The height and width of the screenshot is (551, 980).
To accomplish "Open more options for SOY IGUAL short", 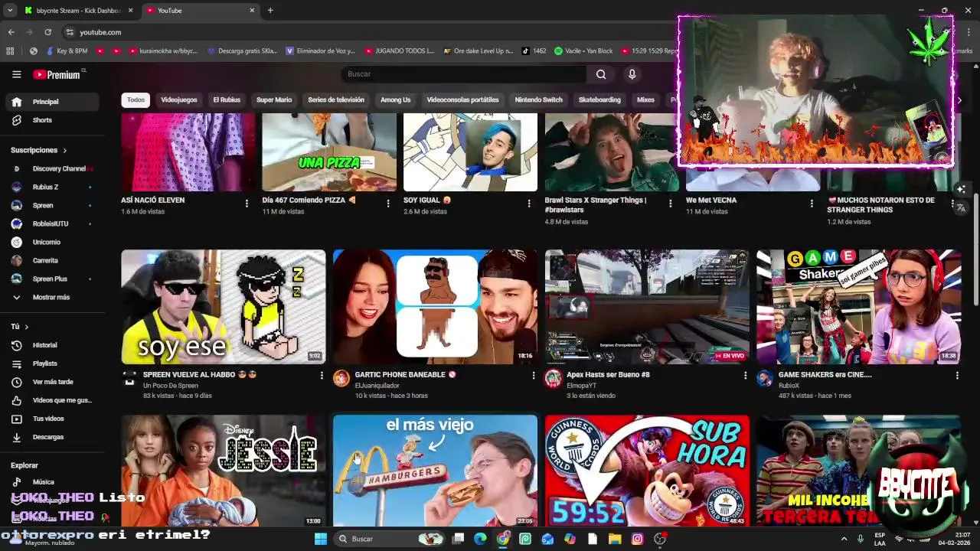I will tap(529, 203).
